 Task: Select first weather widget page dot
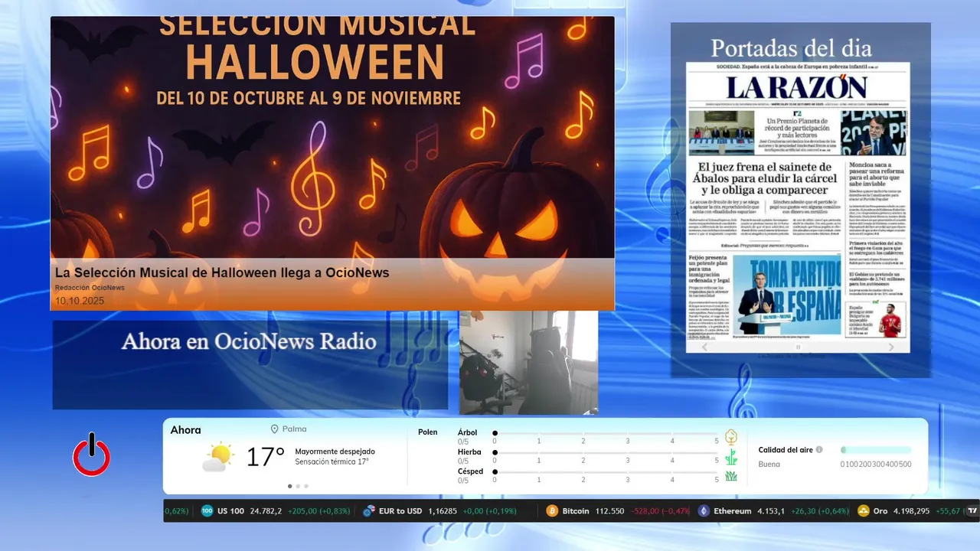[x=289, y=486]
